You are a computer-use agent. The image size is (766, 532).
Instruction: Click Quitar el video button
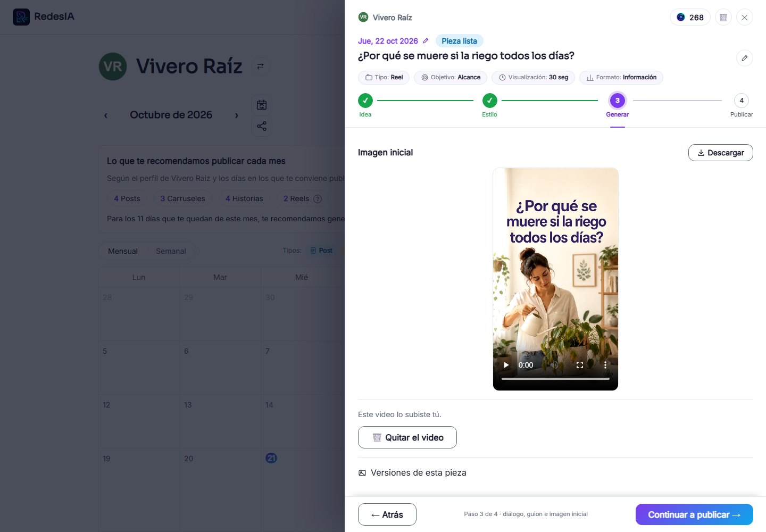(x=407, y=437)
